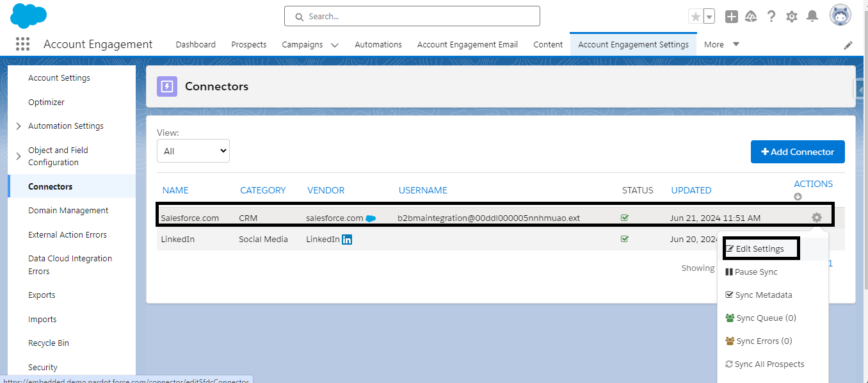Click the ACTIONS column header
The width and height of the screenshot is (868, 383).
click(813, 184)
